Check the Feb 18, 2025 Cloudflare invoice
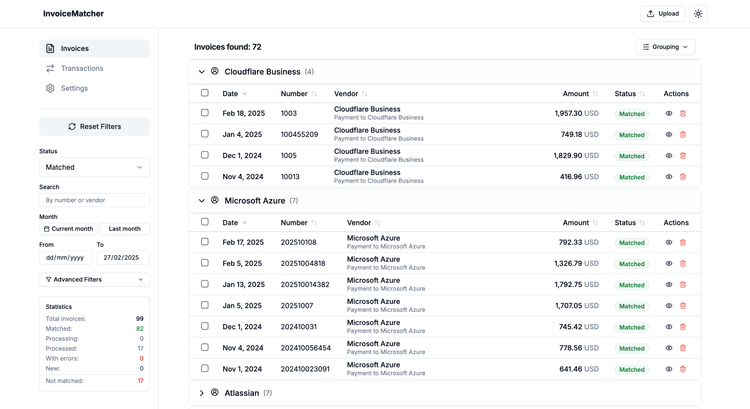 tap(205, 113)
